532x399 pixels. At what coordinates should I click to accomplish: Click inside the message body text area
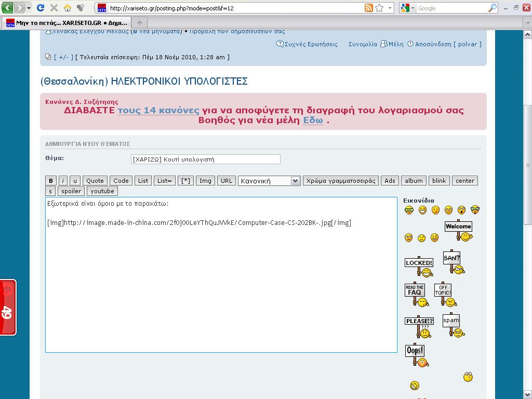point(221,275)
